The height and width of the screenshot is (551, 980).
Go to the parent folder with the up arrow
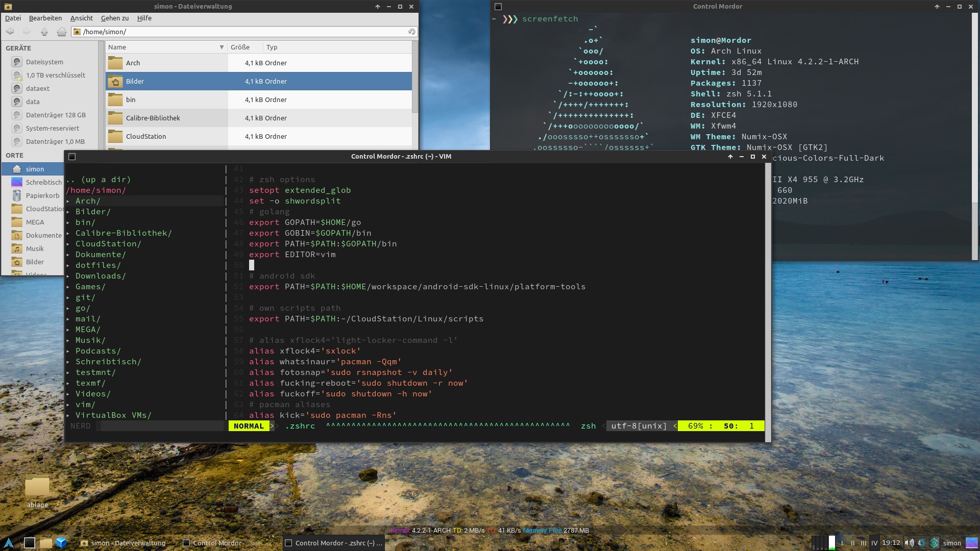pyautogui.click(x=44, y=32)
